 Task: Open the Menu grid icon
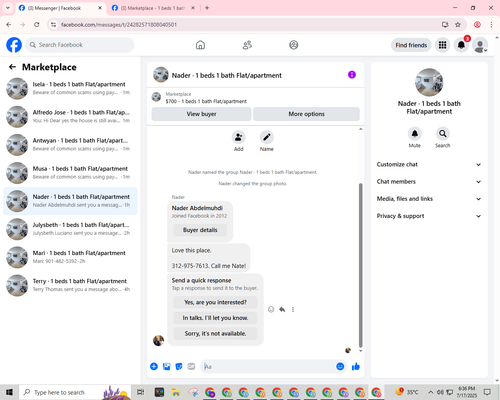442,45
